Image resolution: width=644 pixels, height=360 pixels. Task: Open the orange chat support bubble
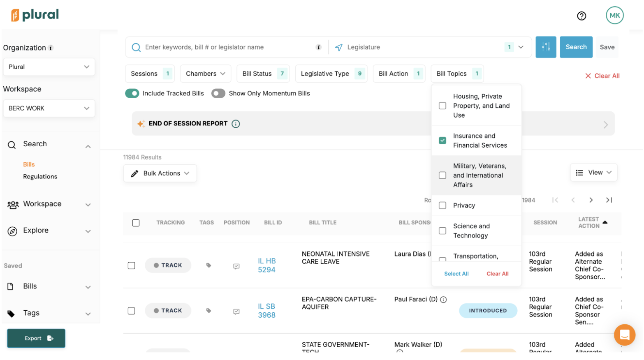coord(624,335)
